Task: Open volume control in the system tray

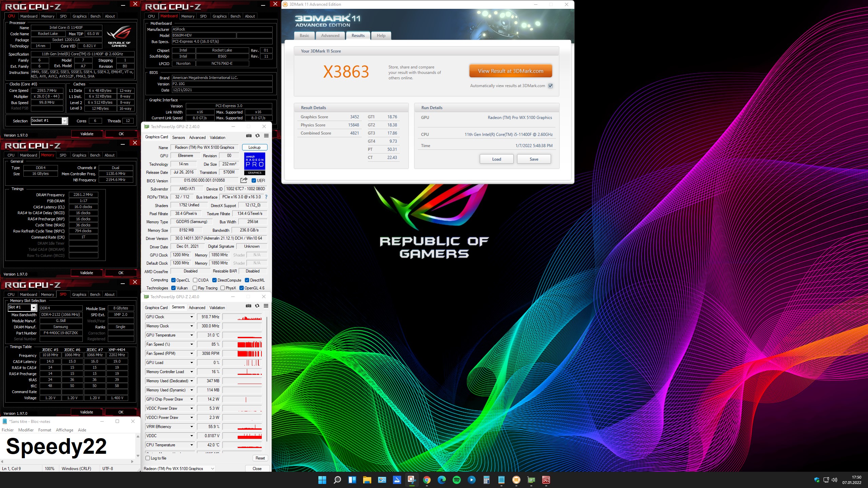Action: point(835,480)
